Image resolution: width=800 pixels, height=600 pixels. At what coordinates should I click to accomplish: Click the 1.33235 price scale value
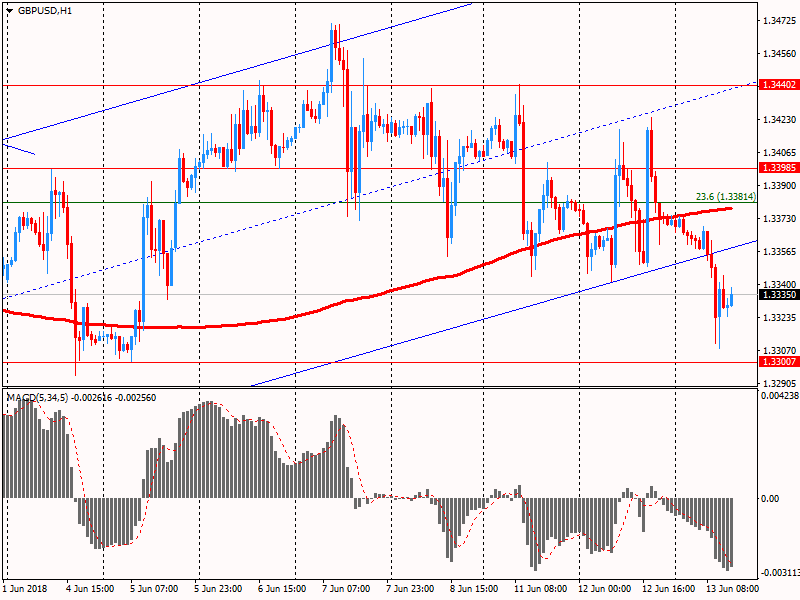point(780,318)
